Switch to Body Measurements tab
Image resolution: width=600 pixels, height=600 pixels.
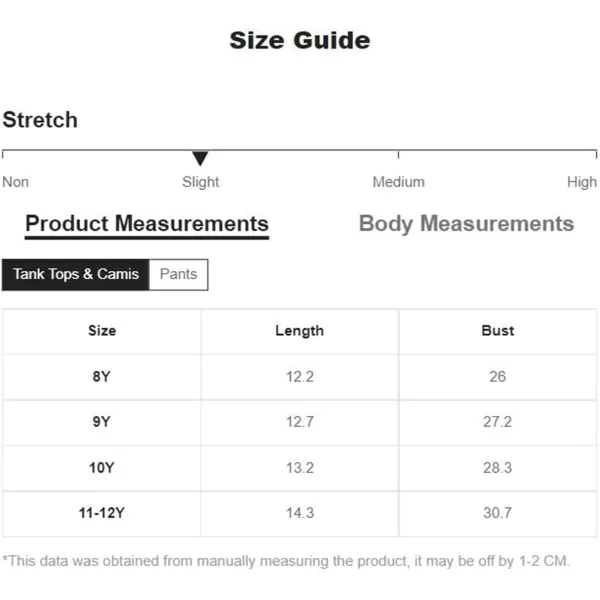[466, 224]
